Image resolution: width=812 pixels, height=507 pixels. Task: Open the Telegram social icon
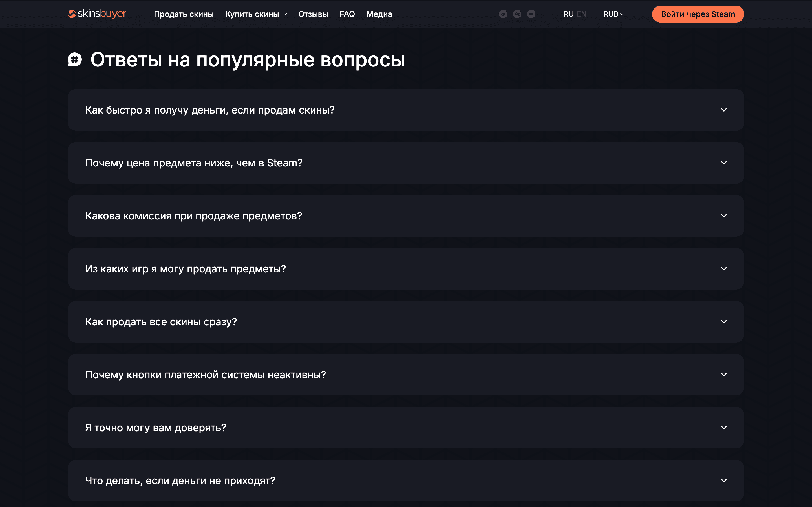point(503,14)
